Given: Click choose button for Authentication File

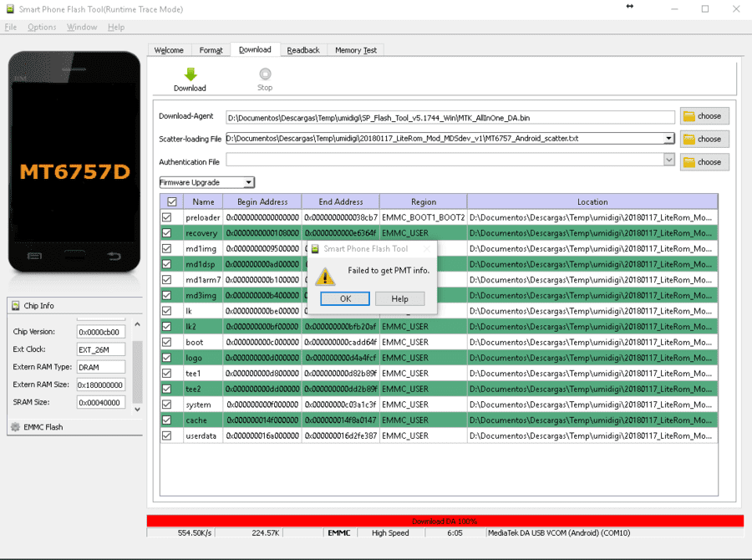Looking at the screenshot, I should click(x=704, y=162).
